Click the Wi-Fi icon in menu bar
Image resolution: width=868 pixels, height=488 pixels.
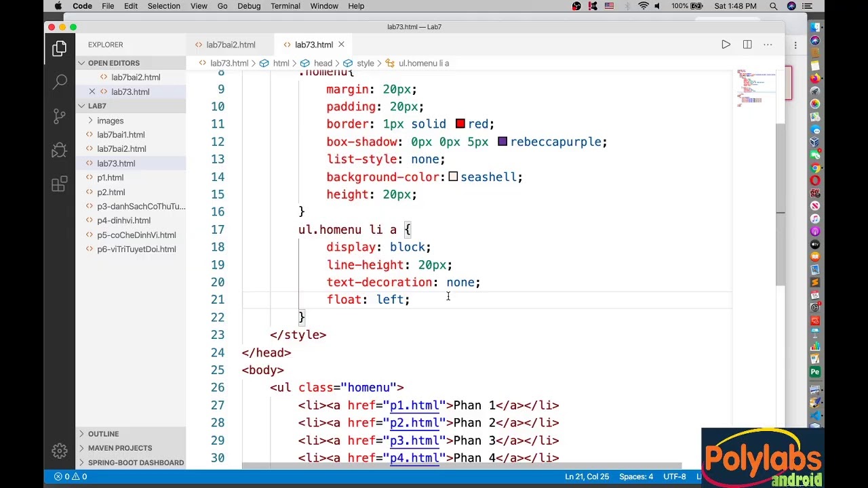pyautogui.click(x=644, y=6)
